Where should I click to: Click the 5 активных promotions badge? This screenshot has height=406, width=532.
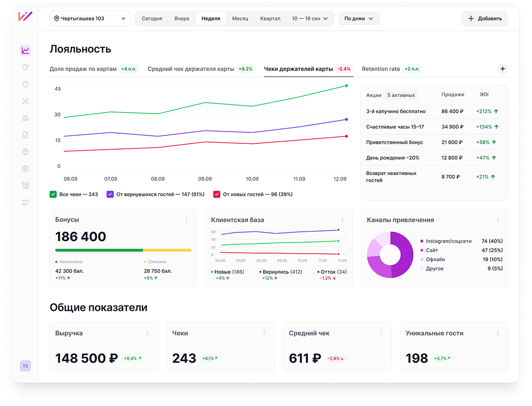pyautogui.click(x=401, y=95)
